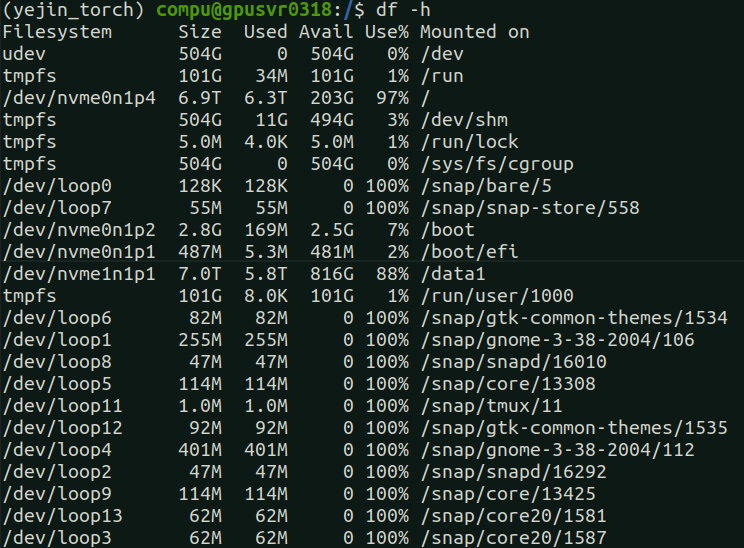
Task: Click the /dev/nvme0n1p4 filesystem name
Action: pyautogui.click(x=79, y=98)
